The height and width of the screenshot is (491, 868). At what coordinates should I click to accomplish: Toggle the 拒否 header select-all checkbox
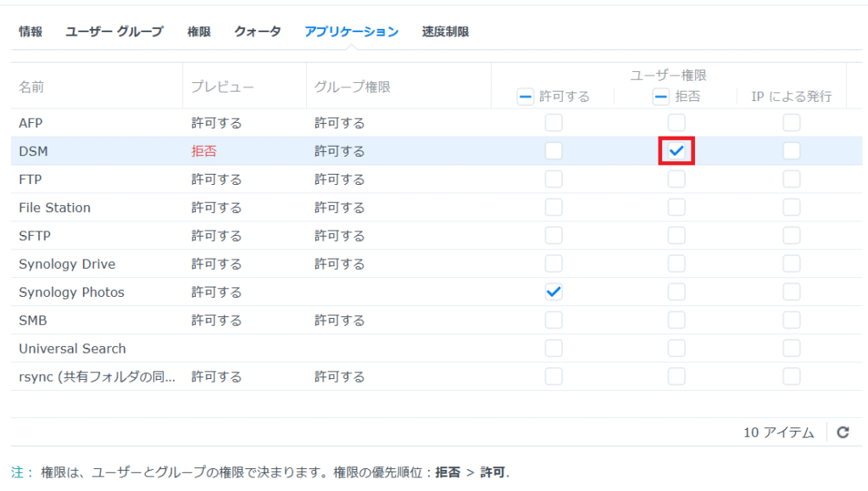coord(660,97)
